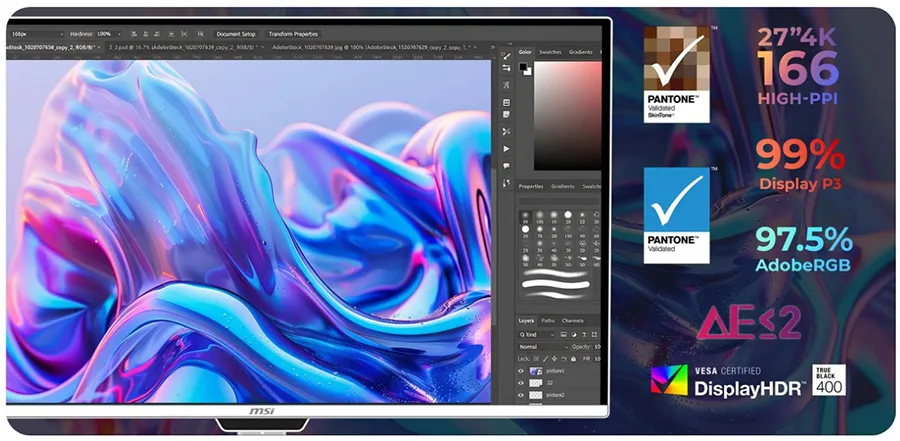Click the picture1 layer thumbnail
The width and height of the screenshot is (900, 441).
(536, 372)
